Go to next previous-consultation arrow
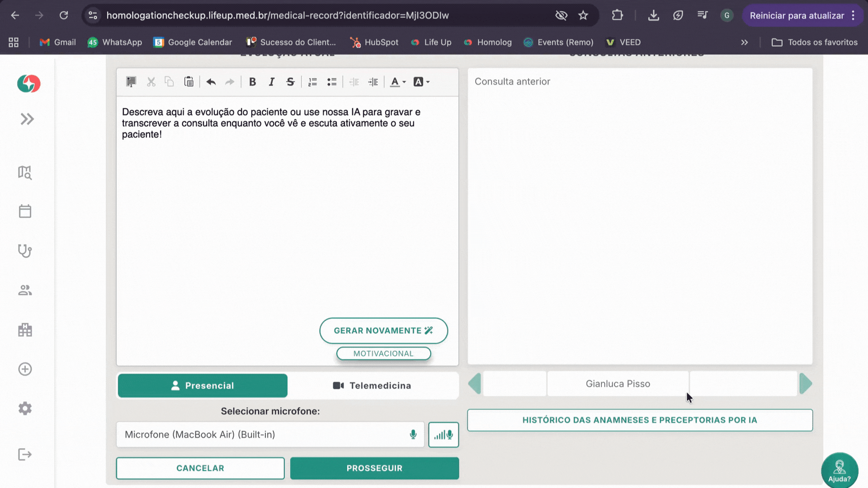868x488 pixels. [806, 384]
